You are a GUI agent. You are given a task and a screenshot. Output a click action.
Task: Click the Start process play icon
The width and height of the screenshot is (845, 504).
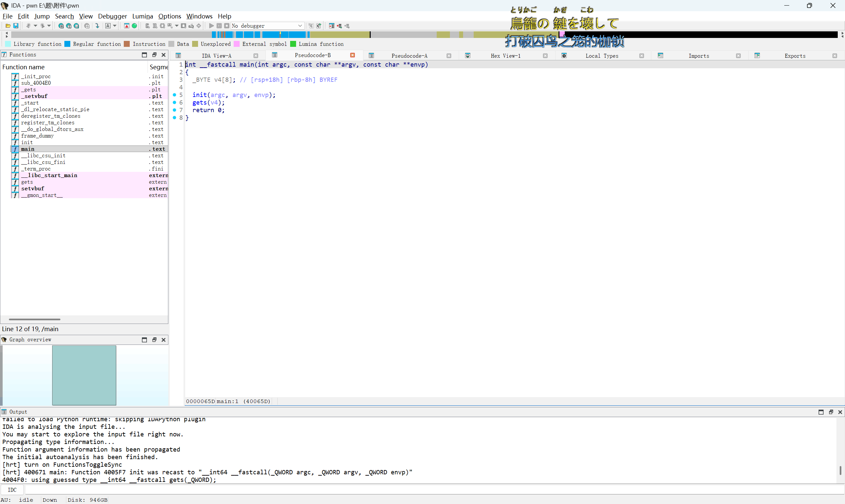211,26
